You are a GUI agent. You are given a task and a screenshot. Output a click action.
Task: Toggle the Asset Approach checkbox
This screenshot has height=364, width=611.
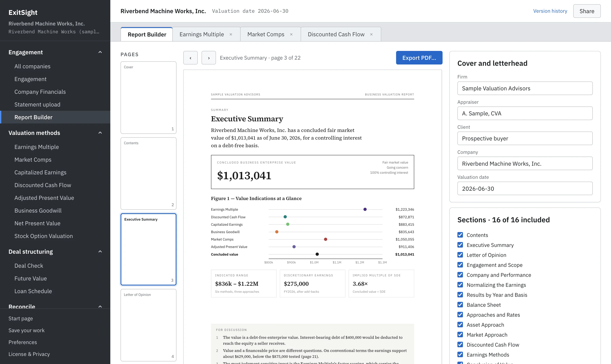tap(460, 325)
